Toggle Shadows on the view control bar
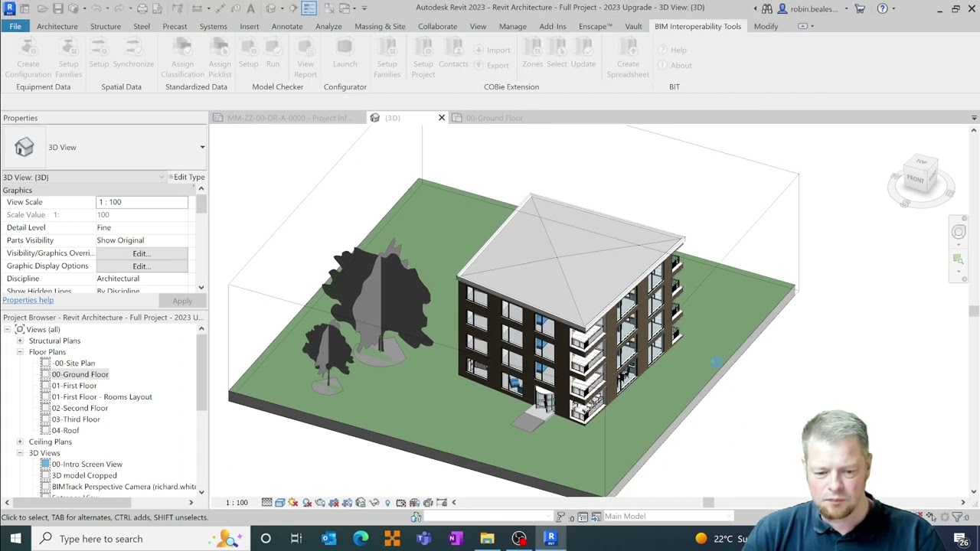The width and height of the screenshot is (980, 551). tap(307, 503)
